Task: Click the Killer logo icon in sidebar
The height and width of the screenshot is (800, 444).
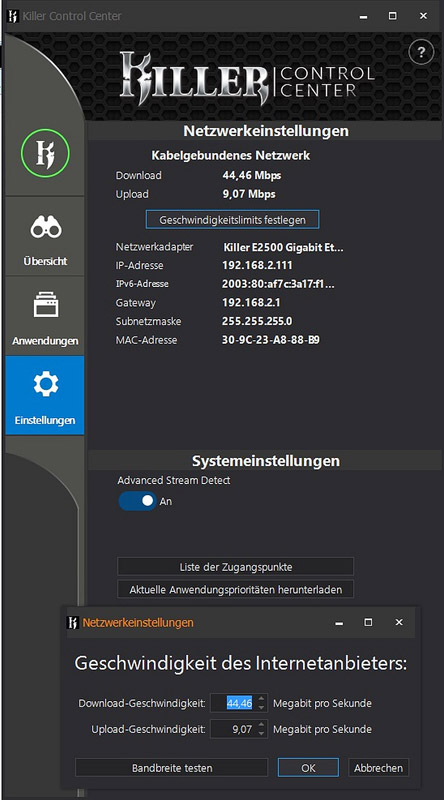Action: click(45, 153)
